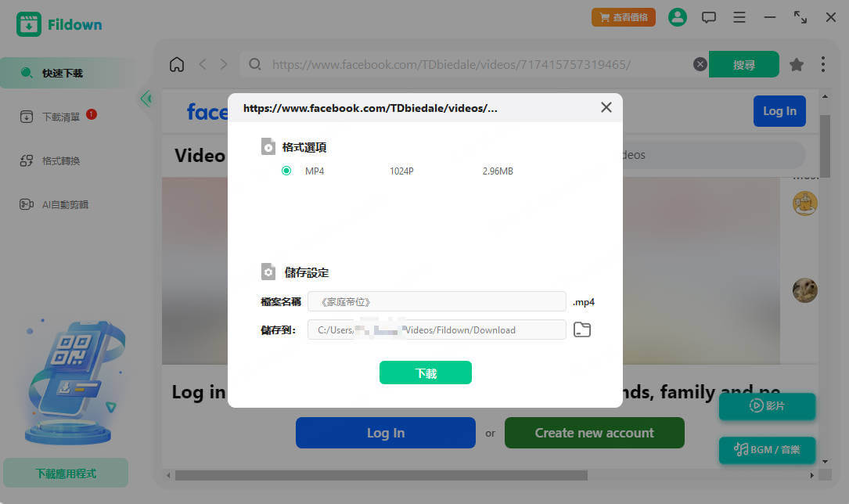Viewport: 849px width, 504px height.
Task: Click the dialog URL title text
Action: 370,108
